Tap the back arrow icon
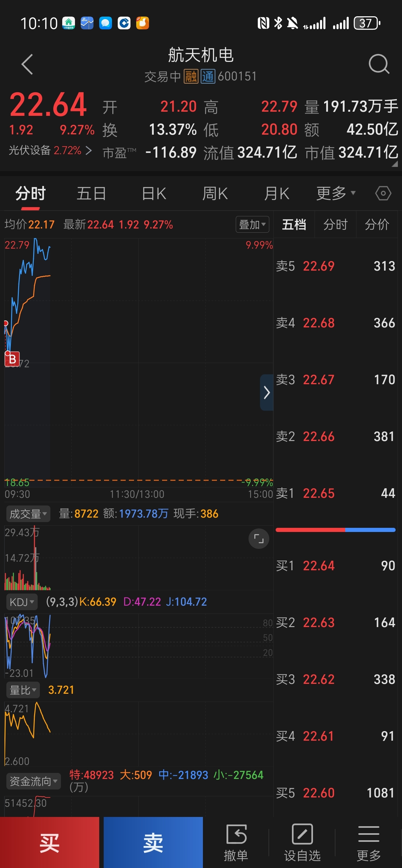Viewport: 402px width, 868px height. coord(27,64)
